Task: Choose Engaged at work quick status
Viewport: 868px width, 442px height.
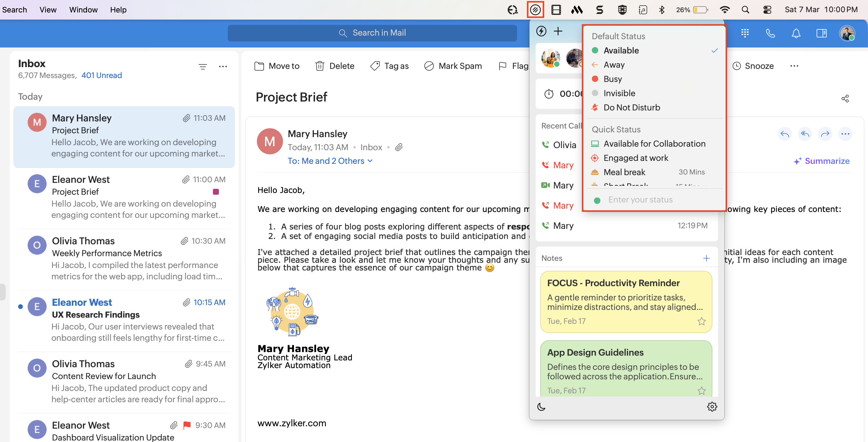Action: [635, 158]
